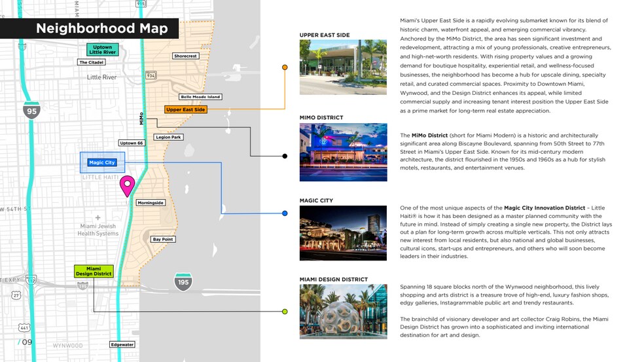
Task: Click the MIMO DISTRICT heading
Action: point(321,118)
